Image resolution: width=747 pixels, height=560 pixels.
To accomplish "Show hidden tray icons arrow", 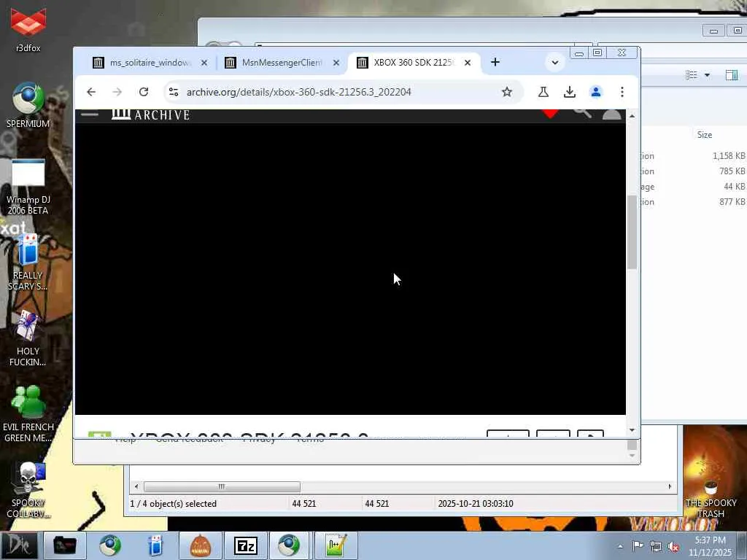I will [620, 547].
